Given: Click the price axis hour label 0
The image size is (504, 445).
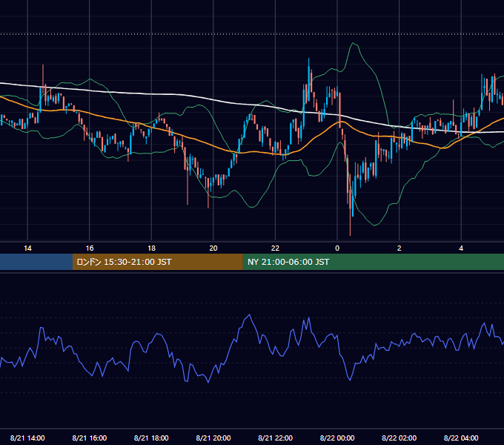Looking at the screenshot, I should (337, 248).
